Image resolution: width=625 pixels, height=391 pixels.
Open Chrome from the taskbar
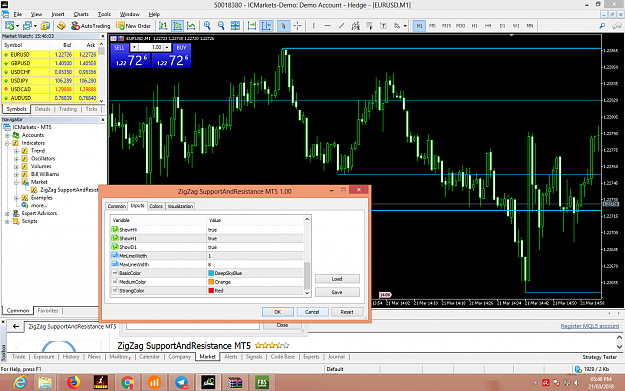[x=127, y=383]
